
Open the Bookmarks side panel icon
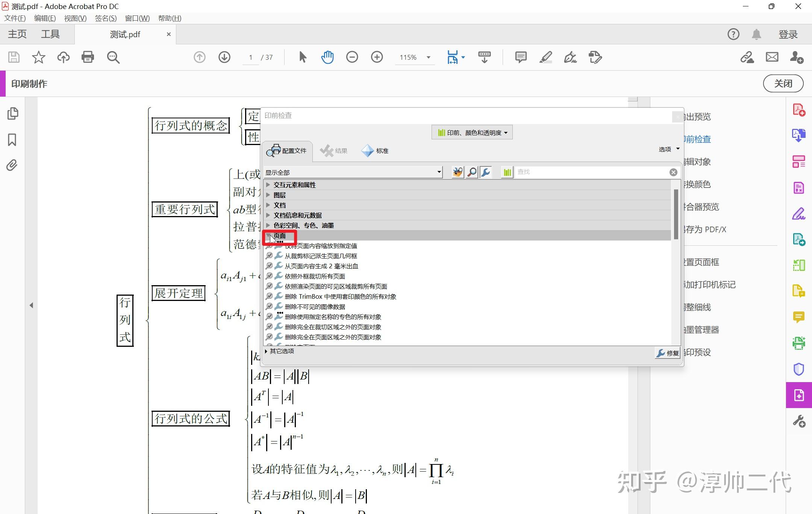pyautogui.click(x=12, y=140)
